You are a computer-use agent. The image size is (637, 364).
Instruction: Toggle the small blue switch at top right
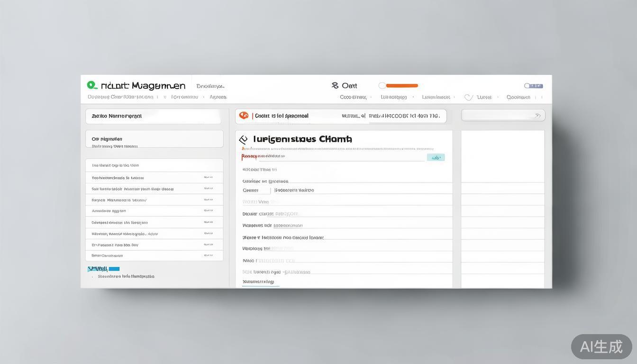coord(533,86)
